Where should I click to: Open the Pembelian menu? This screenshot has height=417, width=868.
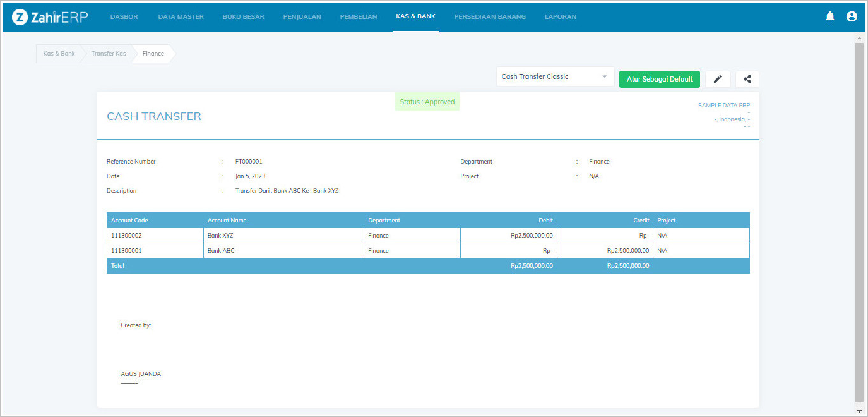[x=358, y=17]
